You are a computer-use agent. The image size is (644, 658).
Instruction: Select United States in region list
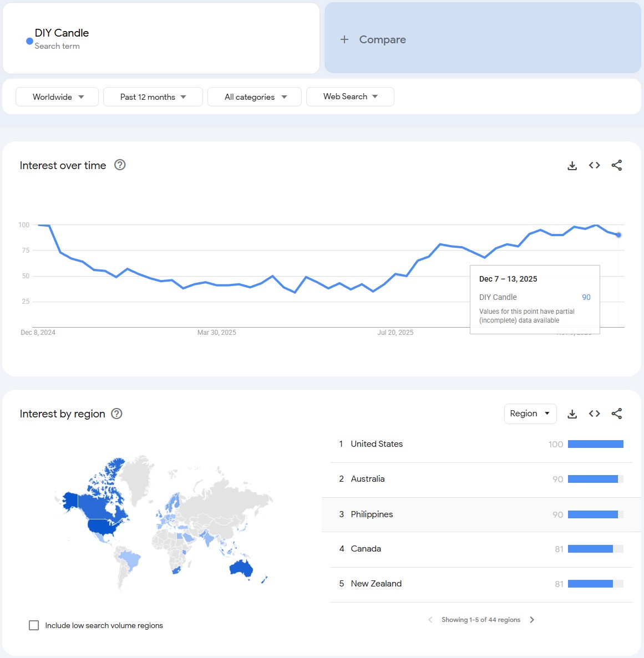(377, 444)
